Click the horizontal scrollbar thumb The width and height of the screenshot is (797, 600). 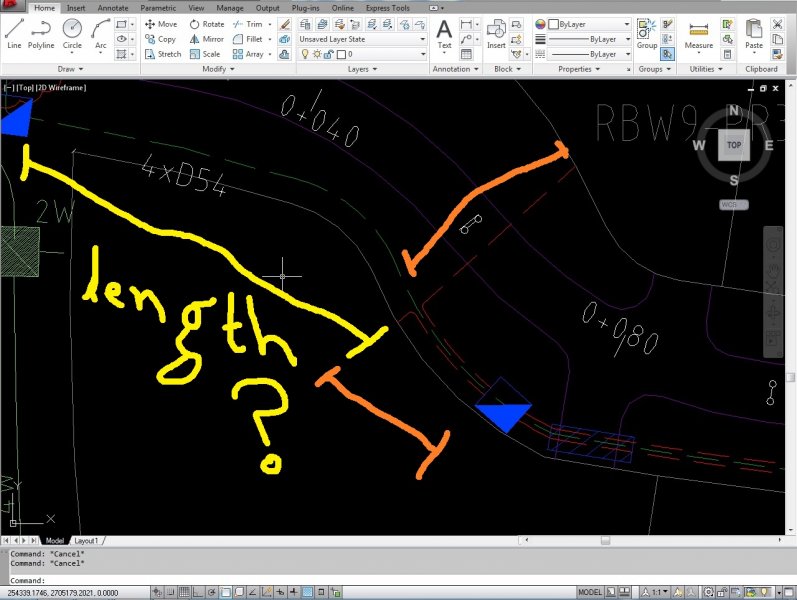(x=605, y=540)
